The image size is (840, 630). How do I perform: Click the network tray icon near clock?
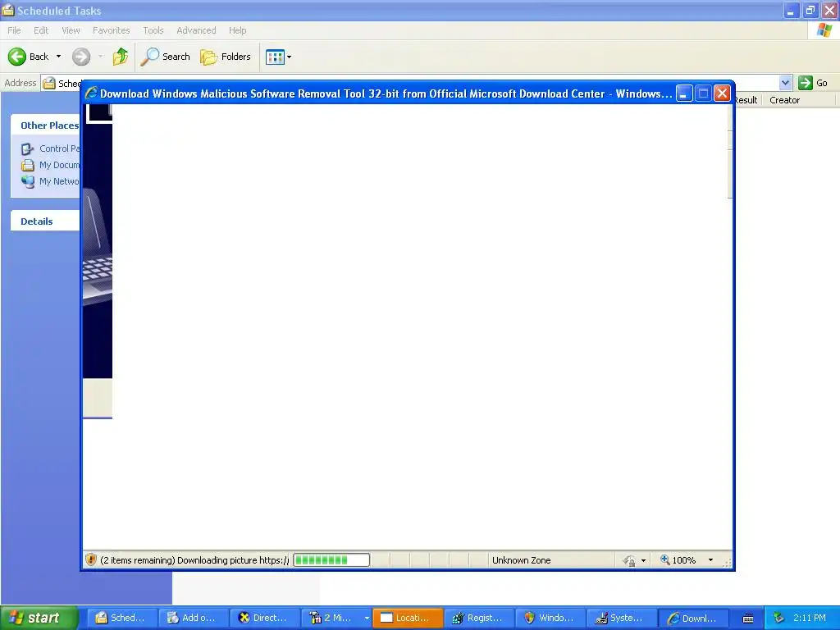click(x=779, y=618)
